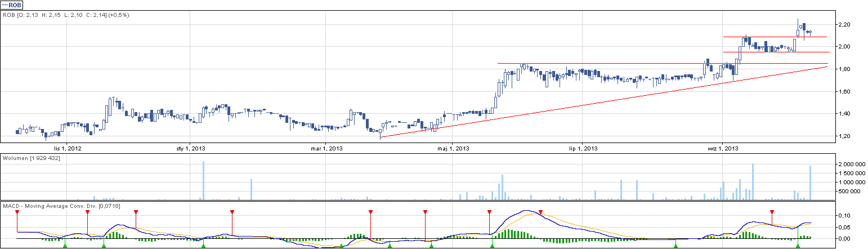Select the last volume bar at chart's right end

[x=811, y=183]
